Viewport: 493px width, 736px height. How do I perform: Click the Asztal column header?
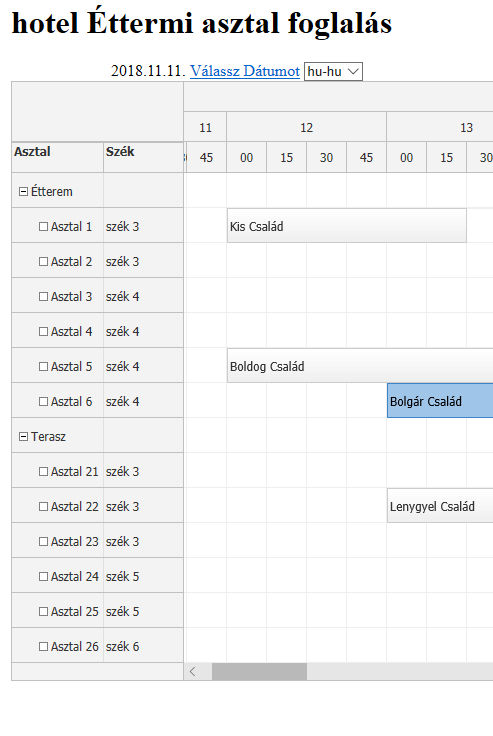[57, 157]
